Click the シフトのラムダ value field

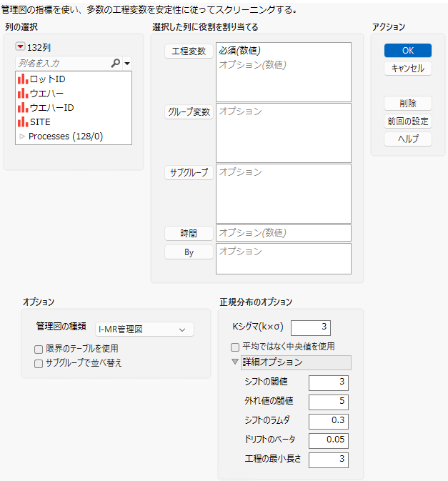(x=329, y=422)
